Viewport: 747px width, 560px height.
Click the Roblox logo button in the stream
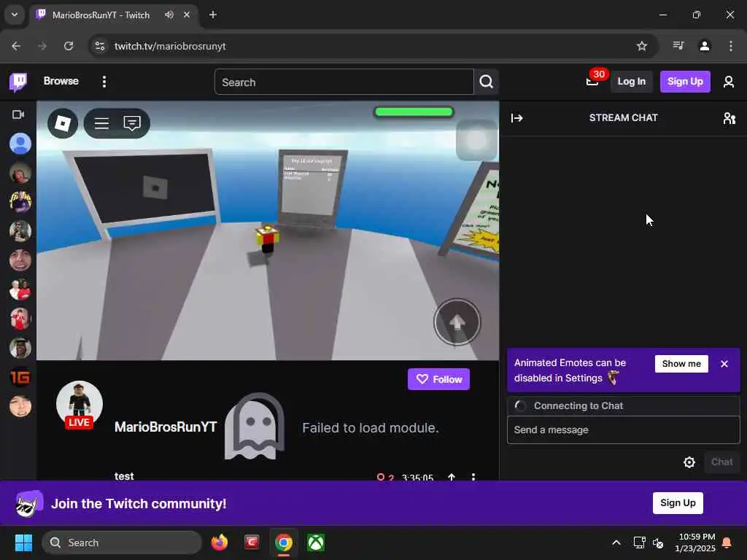pyautogui.click(x=63, y=123)
